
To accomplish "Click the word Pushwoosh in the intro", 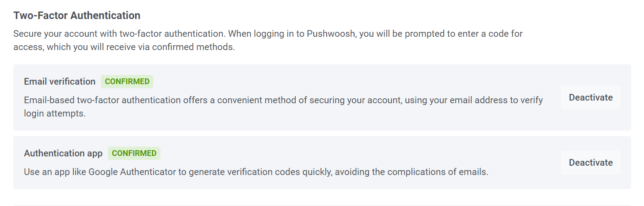I will (331, 34).
